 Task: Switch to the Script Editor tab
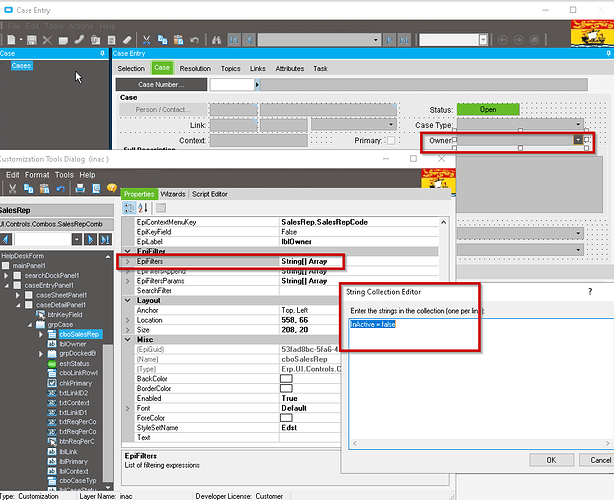click(209, 194)
